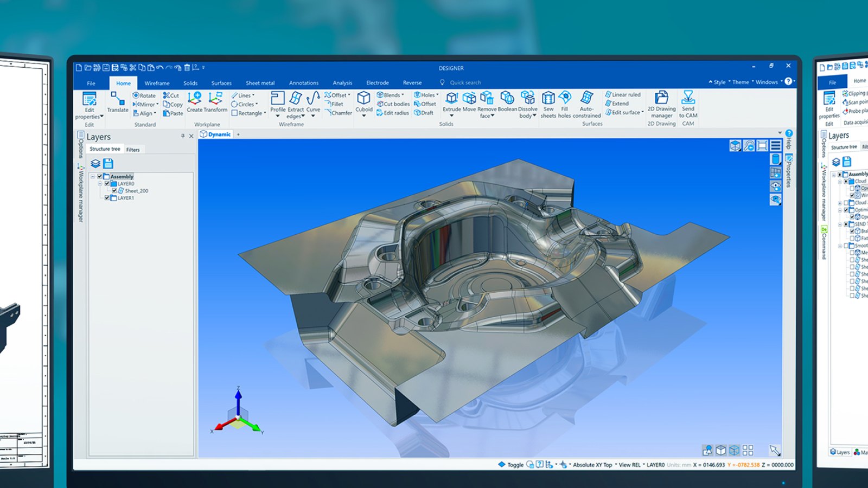Collapse the Assembly tree node
The width and height of the screenshot is (868, 488).
pos(93,177)
